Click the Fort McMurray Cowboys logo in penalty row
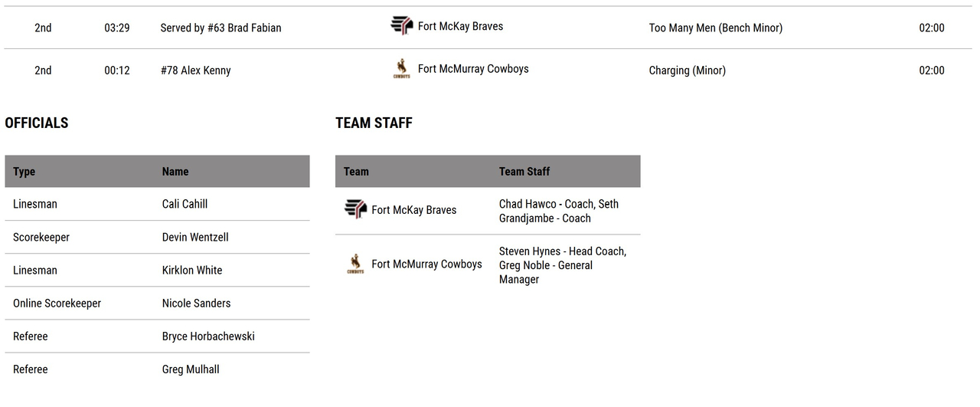The width and height of the screenshot is (980, 407). [x=402, y=69]
